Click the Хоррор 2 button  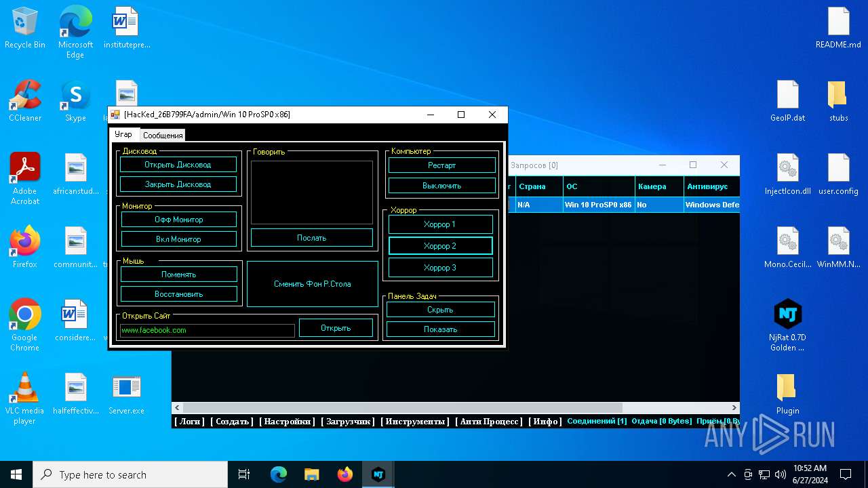[x=440, y=246]
